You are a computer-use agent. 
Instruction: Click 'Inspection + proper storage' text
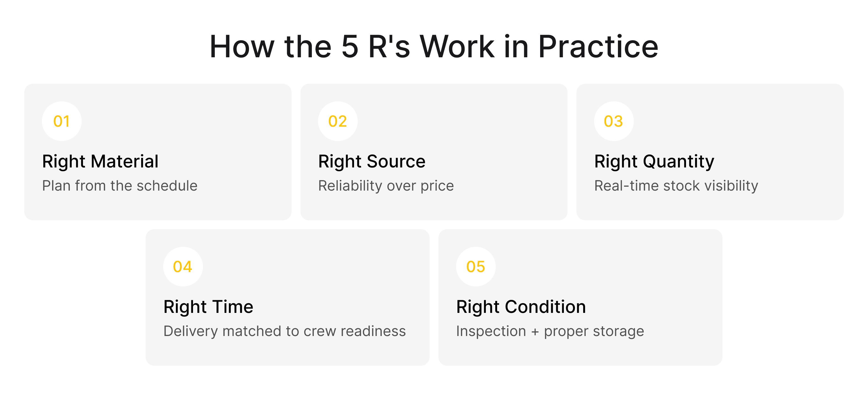pyautogui.click(x=550, y=331)
